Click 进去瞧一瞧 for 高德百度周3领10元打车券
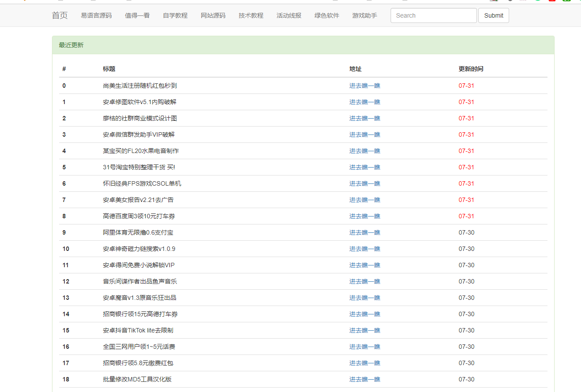 click(x=365, y=216)
